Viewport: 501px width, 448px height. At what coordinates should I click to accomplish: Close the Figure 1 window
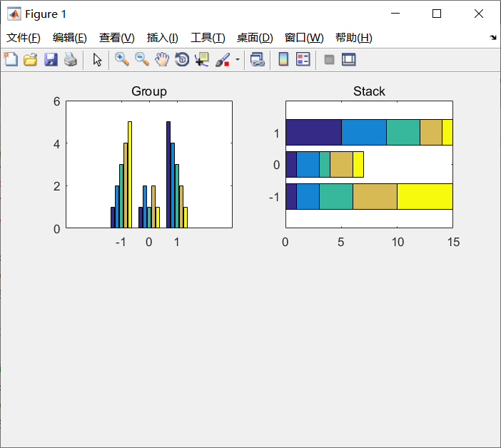479,14
